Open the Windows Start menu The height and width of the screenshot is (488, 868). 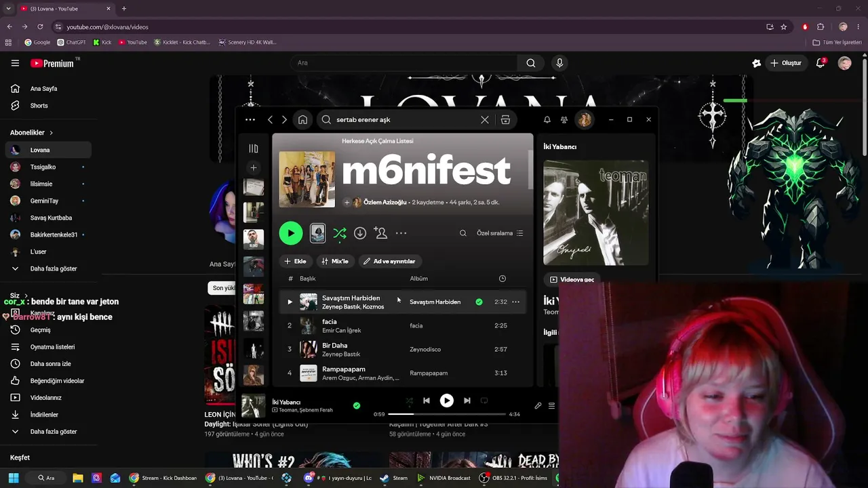[14, 478]
